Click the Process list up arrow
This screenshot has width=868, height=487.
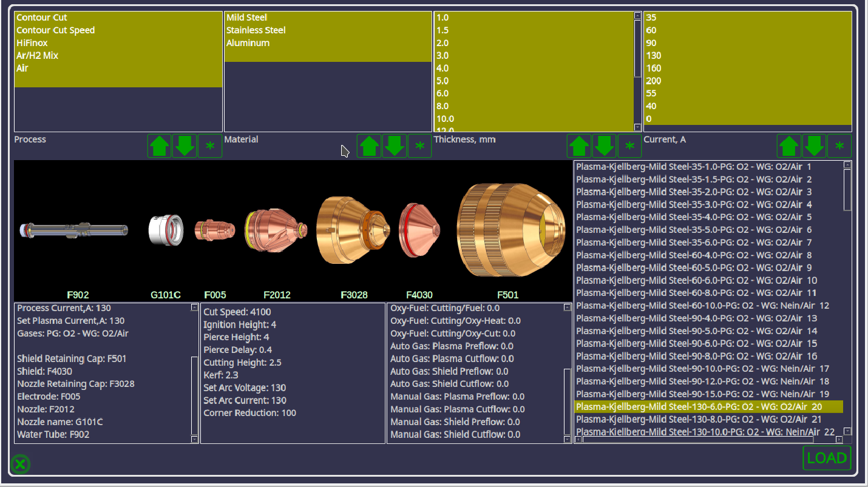tap(159, 147)
